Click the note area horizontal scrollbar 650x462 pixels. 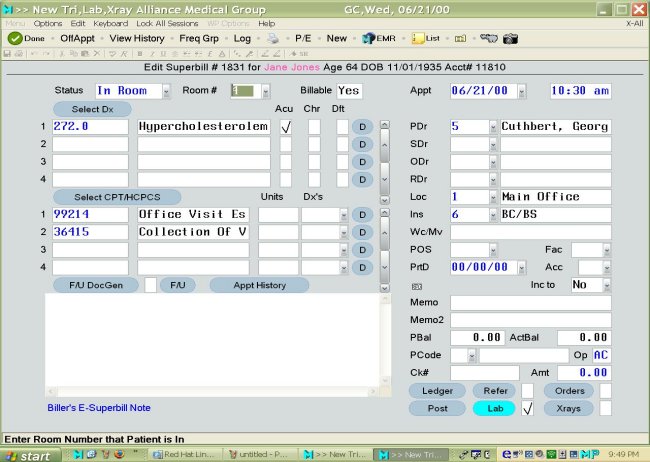211,391
